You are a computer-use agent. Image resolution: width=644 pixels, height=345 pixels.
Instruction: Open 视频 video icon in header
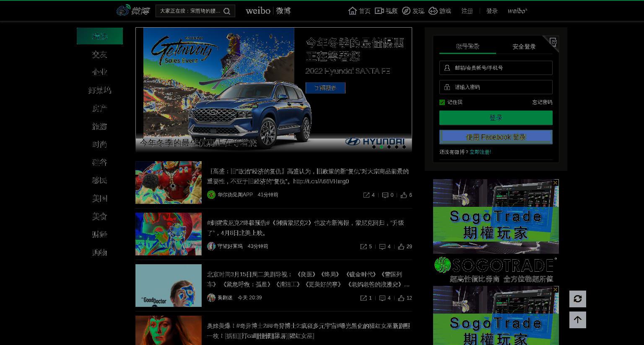(379, 11)
